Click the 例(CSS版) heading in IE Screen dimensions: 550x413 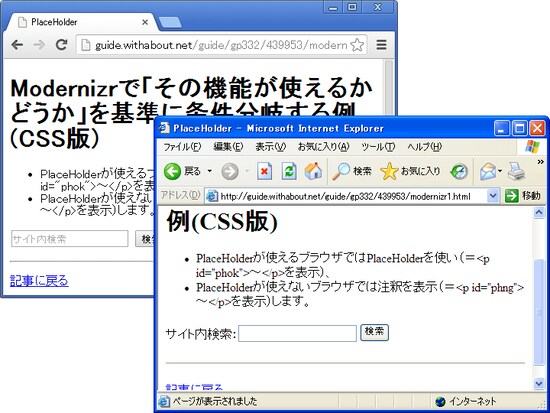(x=222, y=222)
